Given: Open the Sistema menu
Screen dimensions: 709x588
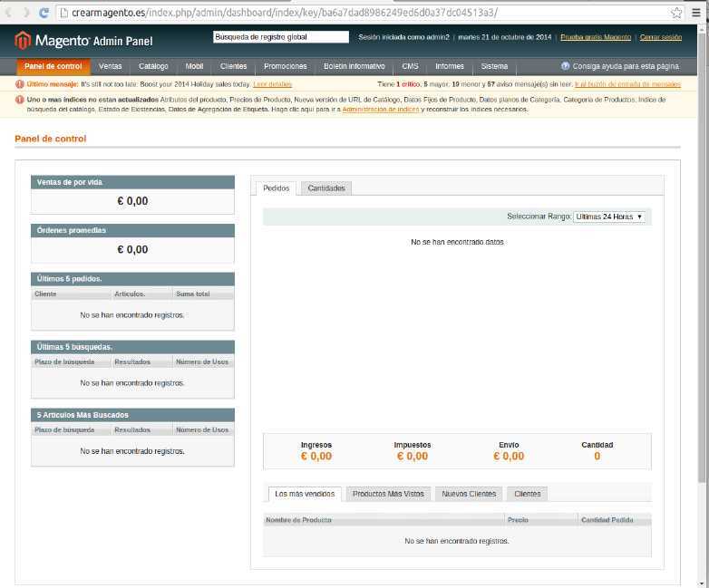Looking at the screenshot, I should (x=494, y=66).
